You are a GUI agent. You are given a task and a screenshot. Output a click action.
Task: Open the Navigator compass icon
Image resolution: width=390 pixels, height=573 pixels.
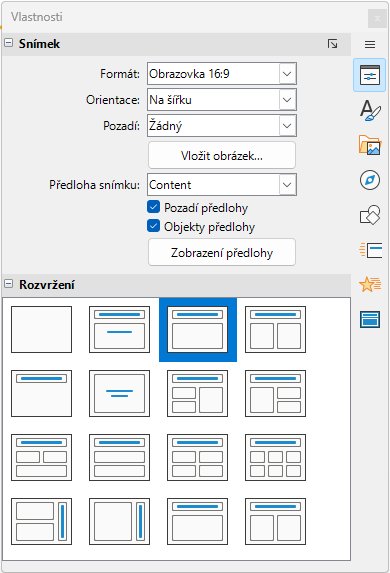(370, 180)
